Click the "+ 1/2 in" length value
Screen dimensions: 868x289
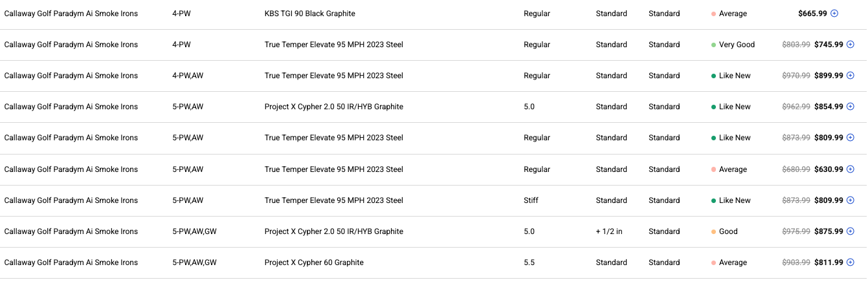point(609,231)
